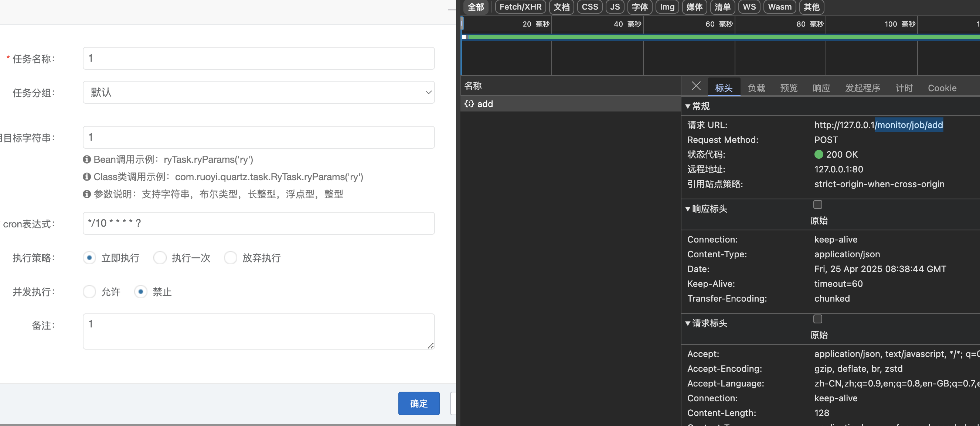Click strict-origin-when-cross-origin policy value
The height and width of the screenshot is (426, 980).
coord(879,184)
